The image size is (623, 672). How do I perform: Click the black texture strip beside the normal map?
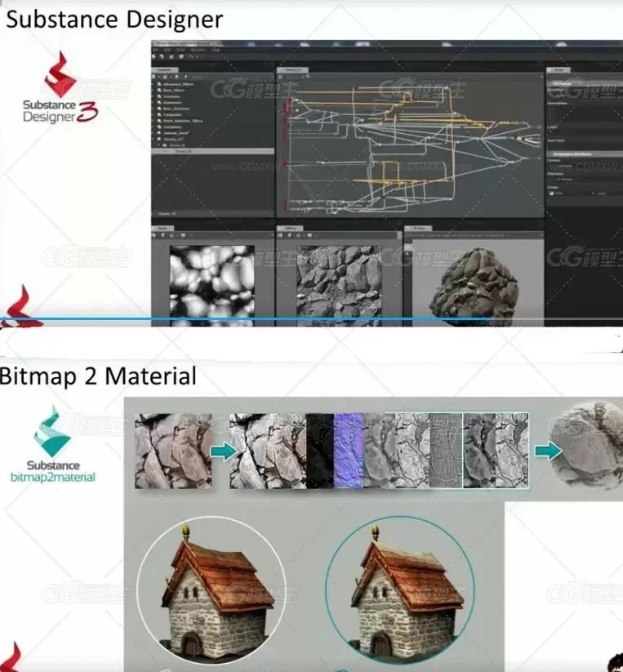tap(319, 451)
